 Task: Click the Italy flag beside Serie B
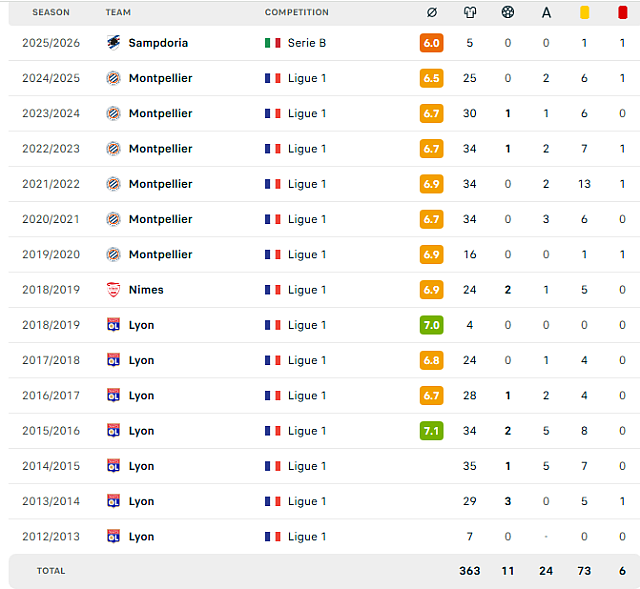click(x=272, y=43)
